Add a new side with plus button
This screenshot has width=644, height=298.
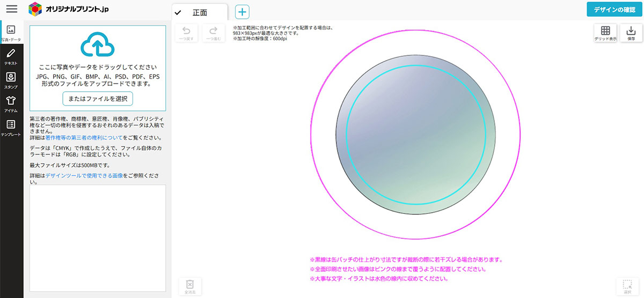point(242,12)
